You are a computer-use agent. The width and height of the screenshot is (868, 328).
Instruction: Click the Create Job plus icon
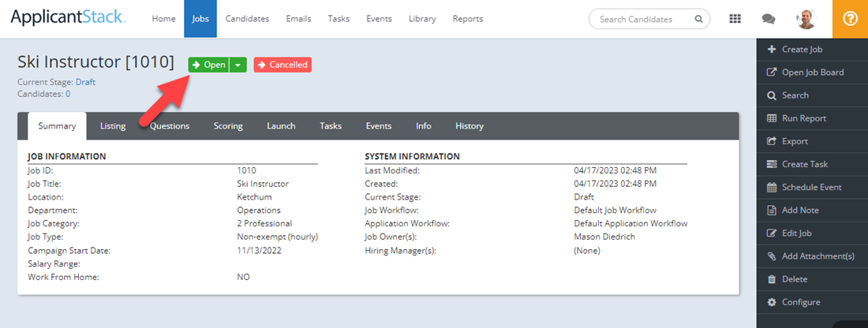(x=772, y=49)
